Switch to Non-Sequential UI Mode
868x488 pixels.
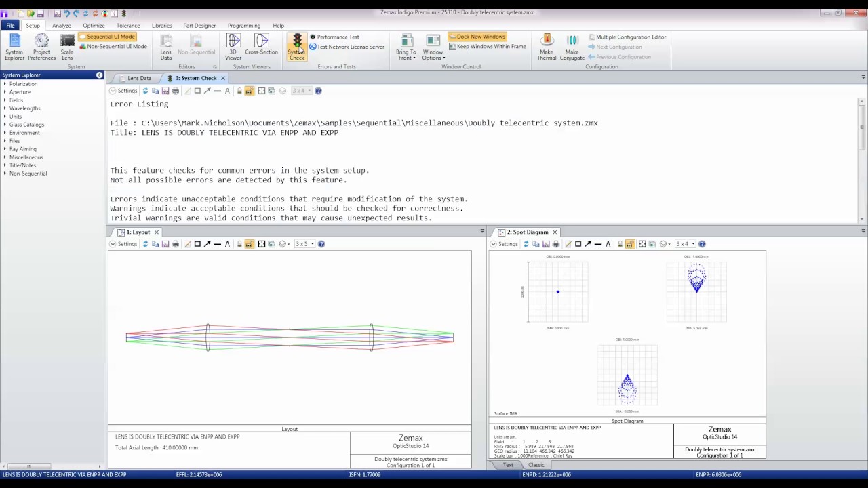coord(113,47)
